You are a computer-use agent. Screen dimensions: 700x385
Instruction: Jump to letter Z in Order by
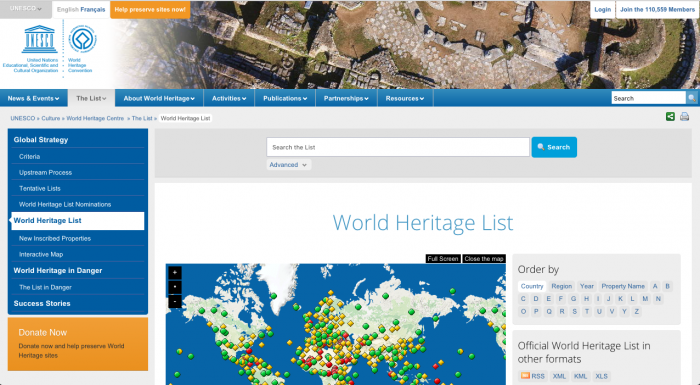coord(637,311)
